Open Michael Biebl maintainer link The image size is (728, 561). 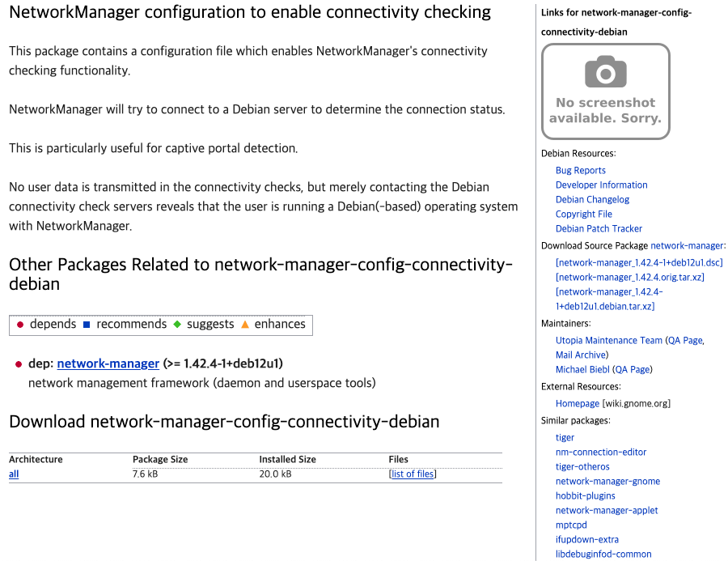click(x=582, y=369)
